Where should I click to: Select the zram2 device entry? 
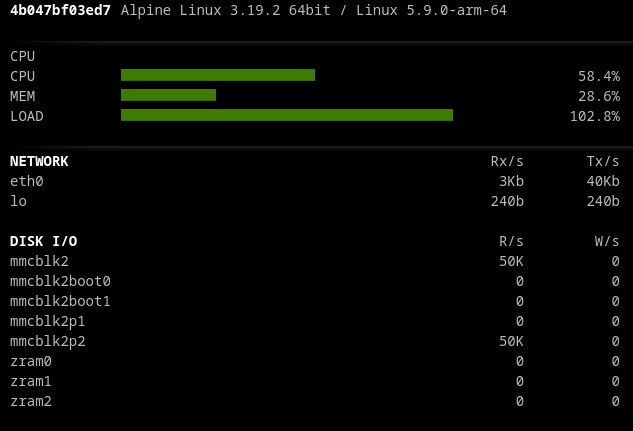(x=31, y=401)
